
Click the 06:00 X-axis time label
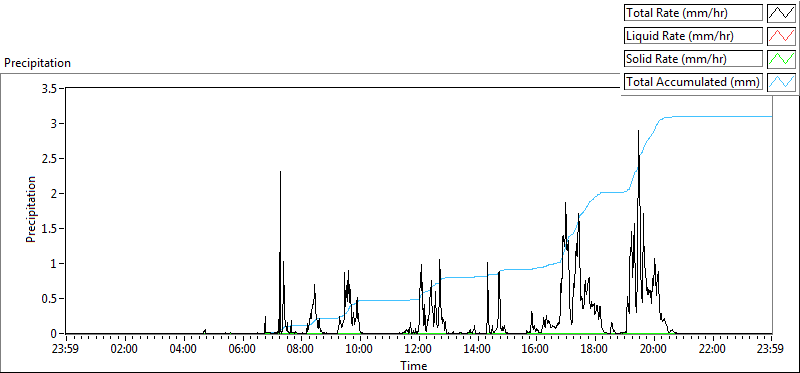[x=242, y=350]
